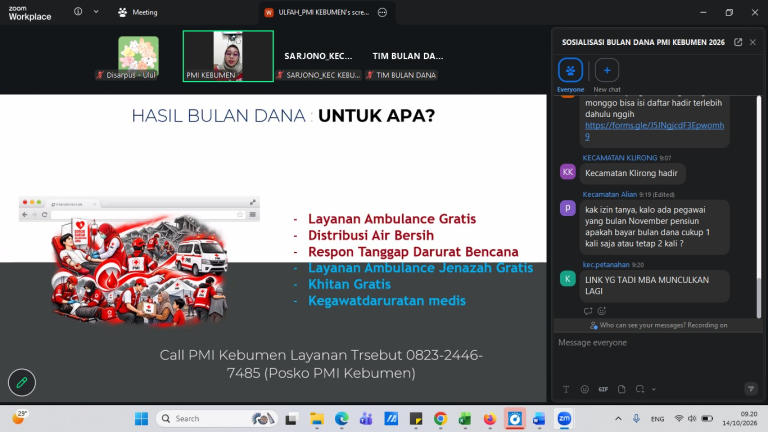Add reaction to kec.petanahan message

602,311
